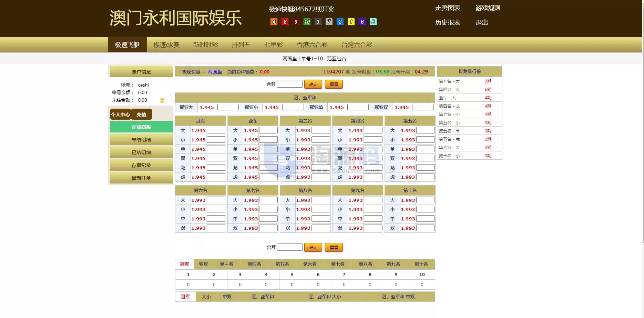Click the 冠亚单 bet input field
This screenshot has width=644, height=318.
click(358, 107)
